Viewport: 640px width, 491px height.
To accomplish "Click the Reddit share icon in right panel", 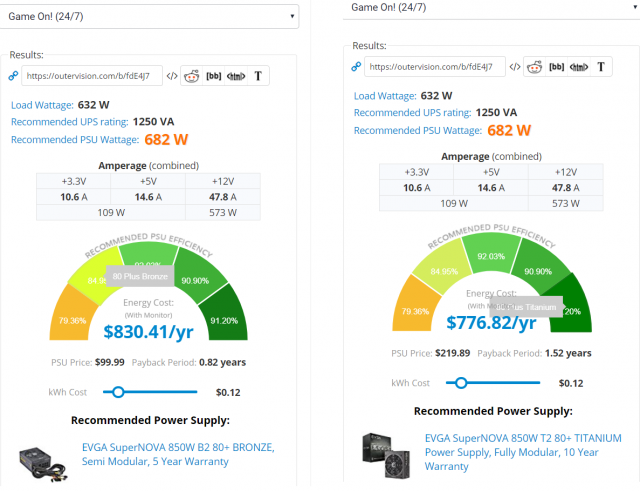I will click(x=534, y=67).
